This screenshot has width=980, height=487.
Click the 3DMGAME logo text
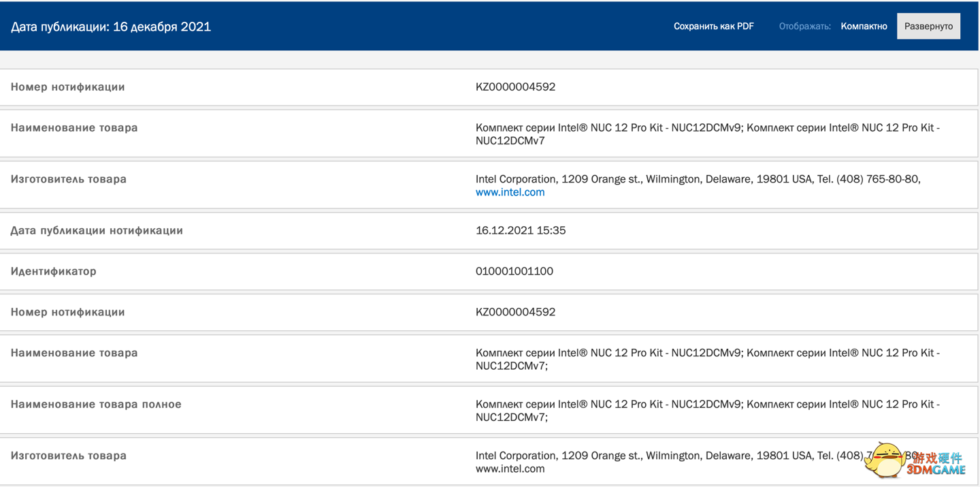point(936,470)
